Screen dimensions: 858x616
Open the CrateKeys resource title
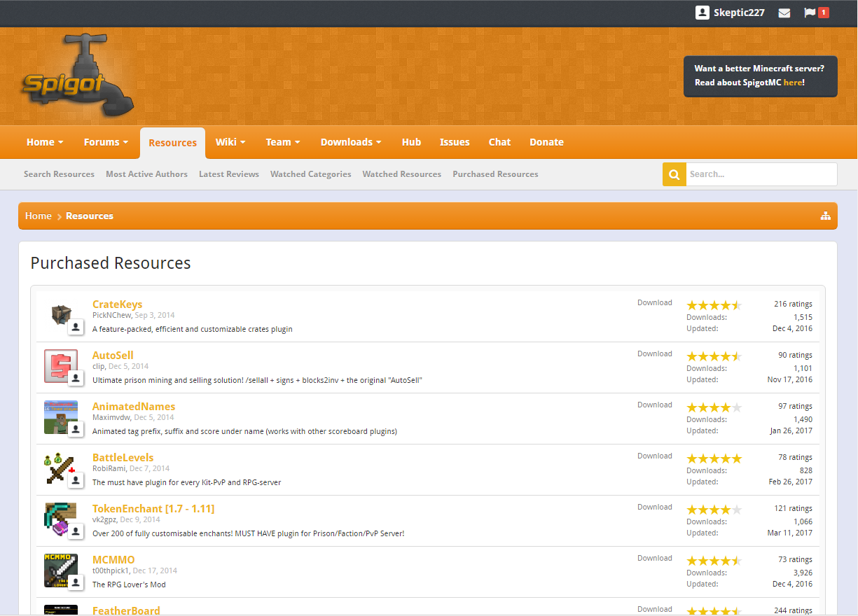click(x=117, y=304)
